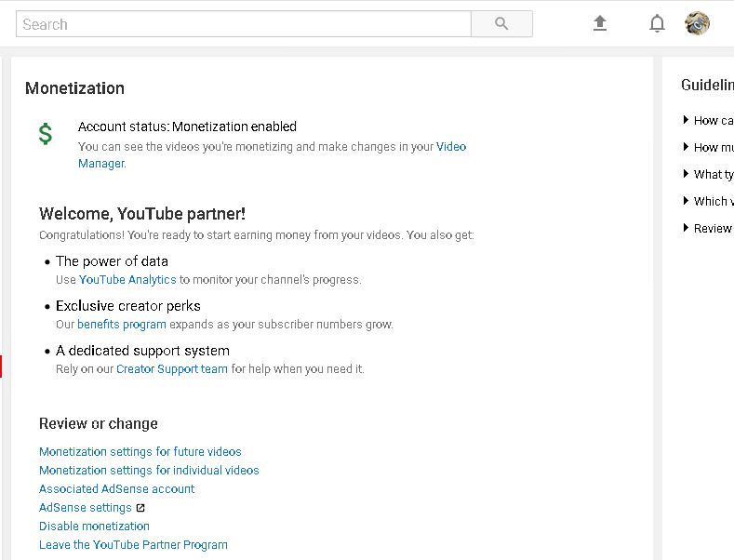This screenshot has width=734, height=560.
Task: Focus the Search input field
Action: click(244, 23)
